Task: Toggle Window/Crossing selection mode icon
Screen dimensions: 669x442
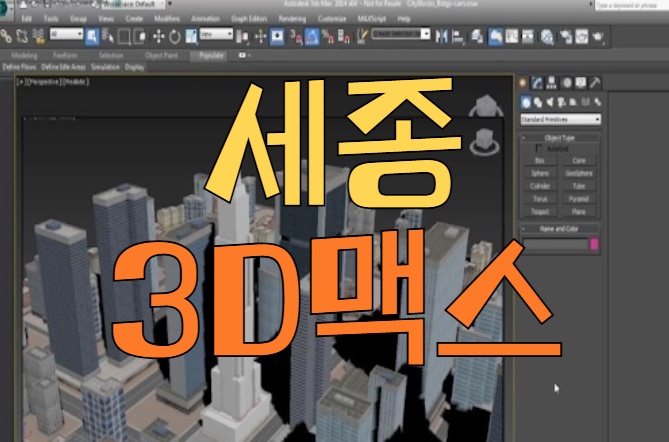Action: 140,36
